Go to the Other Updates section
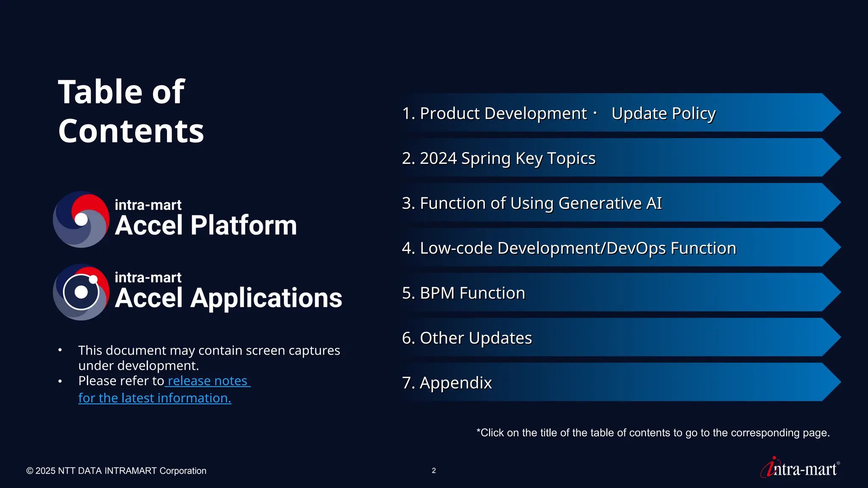The width and height of the screenshot is (868, 488). pyautogui.click(x=467, y=338)
